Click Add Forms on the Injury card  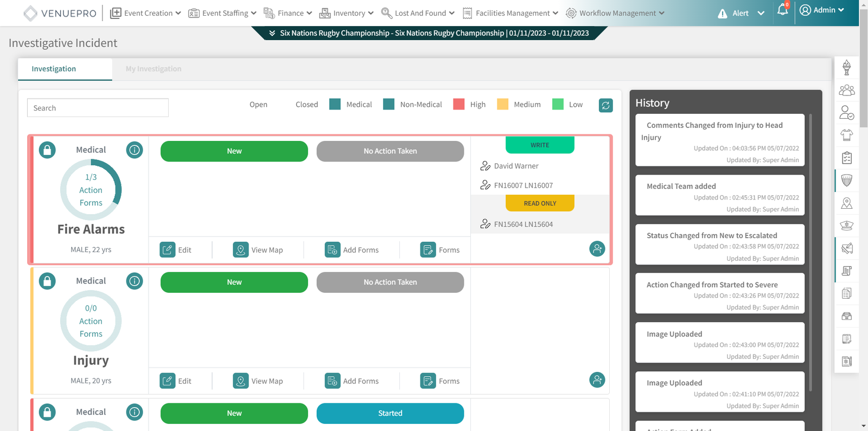(x=352, y=381)
